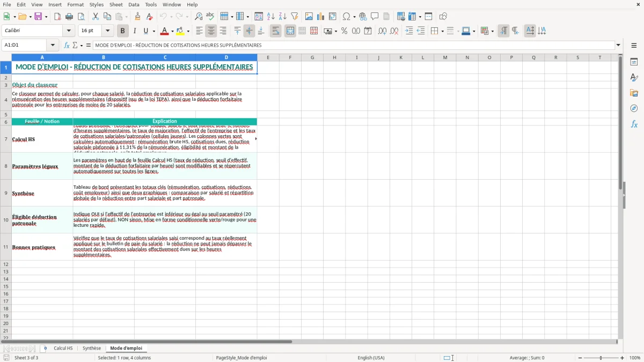
Task: Click the formula input line
Action: 354,46
